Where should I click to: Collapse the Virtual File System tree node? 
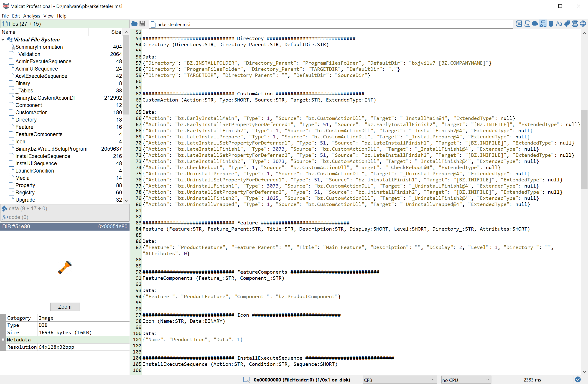coord(3,40)
